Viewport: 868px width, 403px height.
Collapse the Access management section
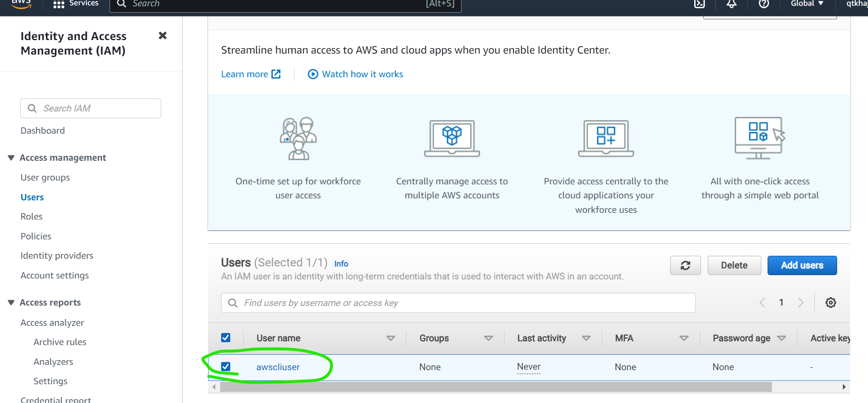pos(11,158)
